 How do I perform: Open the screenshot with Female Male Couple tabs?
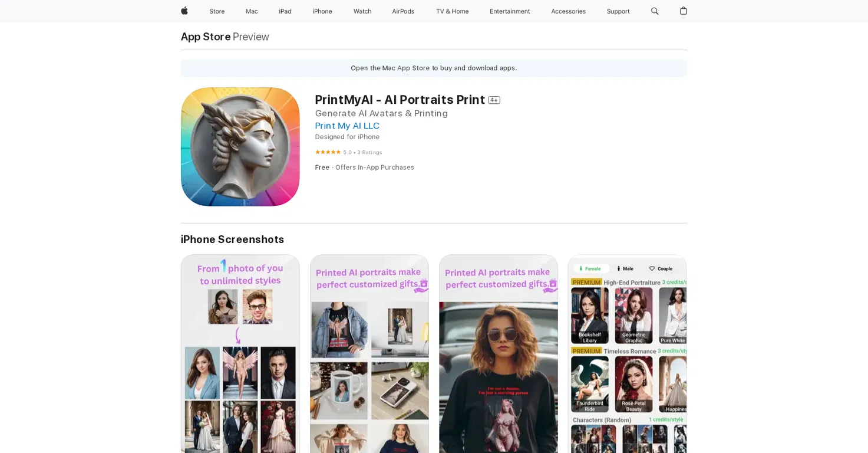click(x=627, y=354)
